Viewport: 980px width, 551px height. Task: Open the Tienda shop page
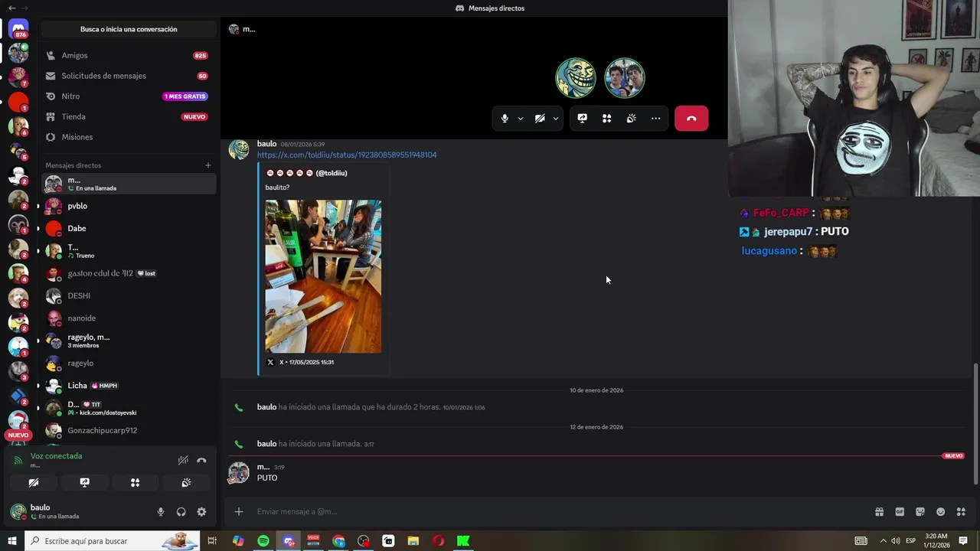(x=129, y=116)
